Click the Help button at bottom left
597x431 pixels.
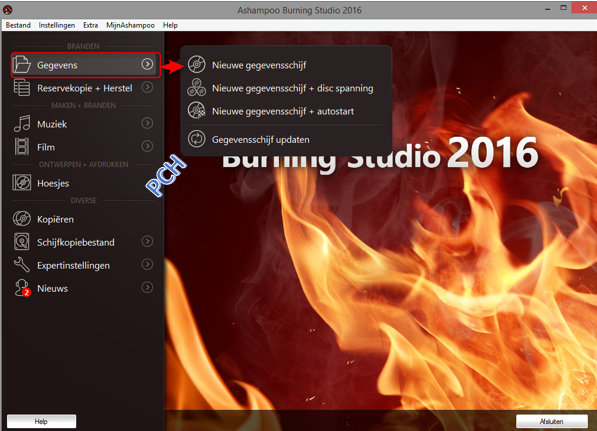click(41, 421)
